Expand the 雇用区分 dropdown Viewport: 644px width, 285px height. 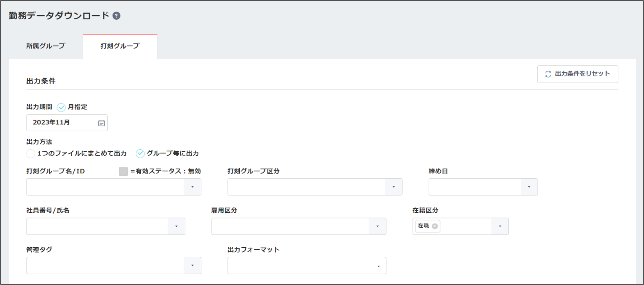pos(377,226)
